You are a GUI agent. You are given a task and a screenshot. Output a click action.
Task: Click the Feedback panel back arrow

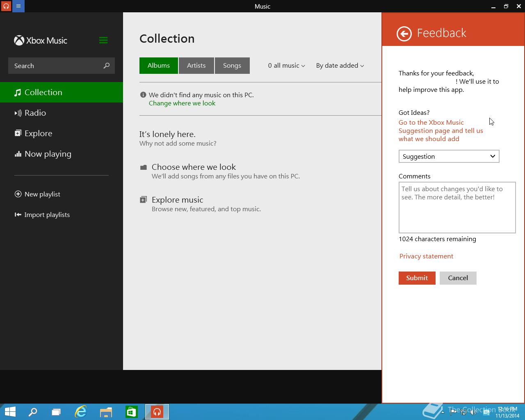coord(404,34)
